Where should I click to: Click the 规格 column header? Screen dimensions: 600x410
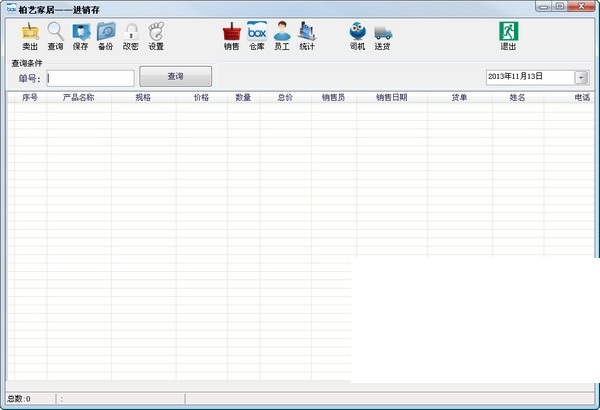click(x=143, y=98)
